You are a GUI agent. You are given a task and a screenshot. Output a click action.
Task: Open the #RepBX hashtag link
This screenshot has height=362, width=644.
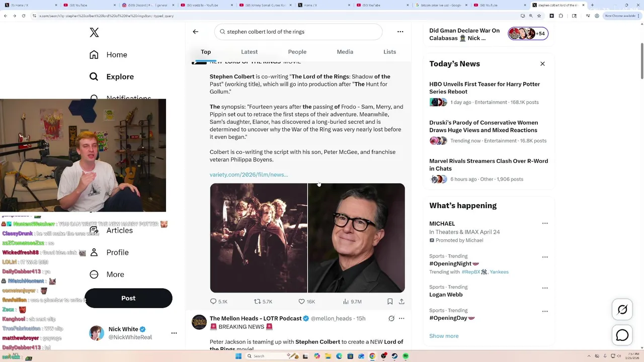click(x=471, y=272)
